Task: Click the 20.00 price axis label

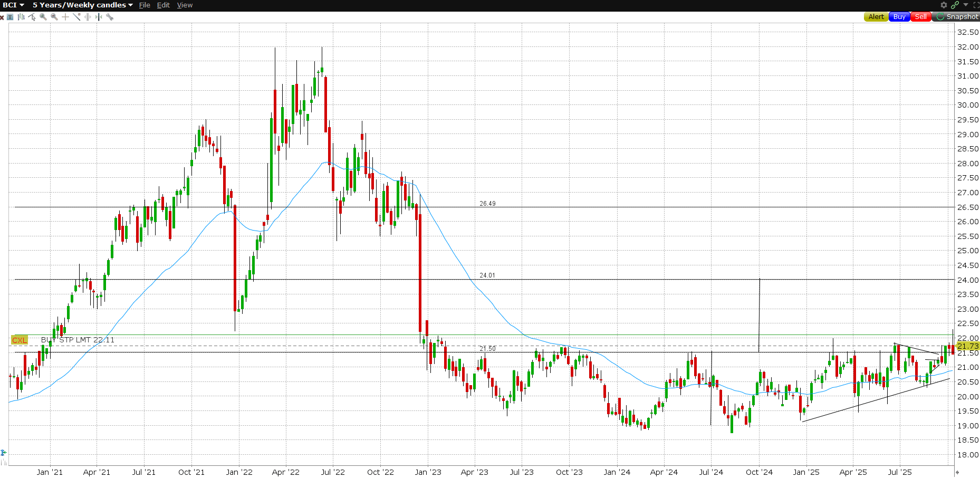Action: (x=968, y=397)
